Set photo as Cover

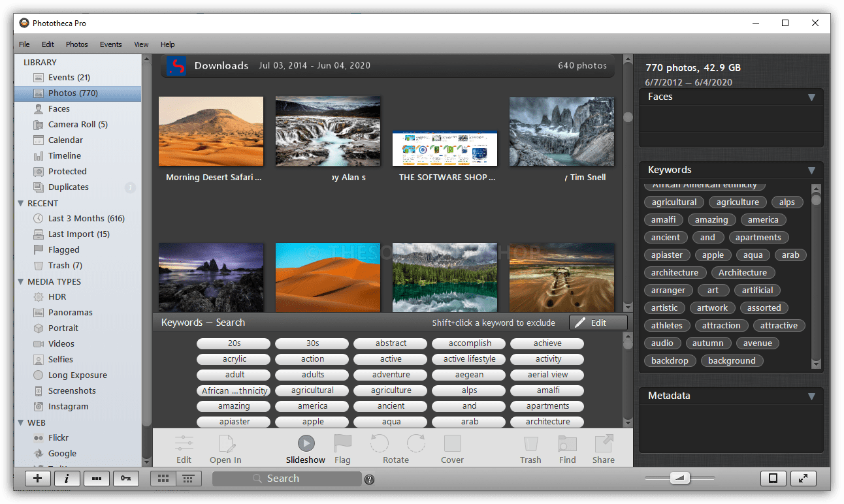452,444
